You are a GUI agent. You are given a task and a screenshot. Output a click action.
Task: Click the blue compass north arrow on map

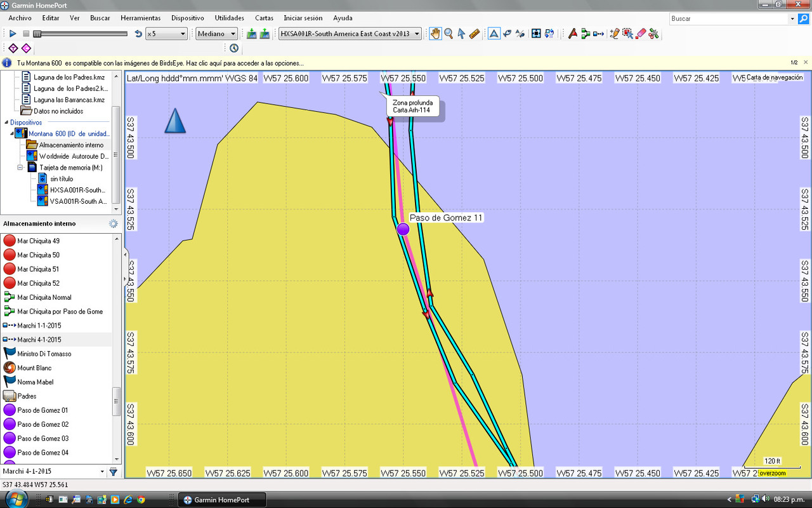(175, 121)
